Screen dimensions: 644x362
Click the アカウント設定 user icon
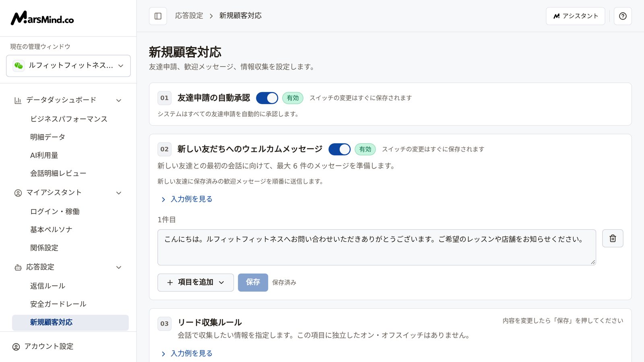coord(16,347)
